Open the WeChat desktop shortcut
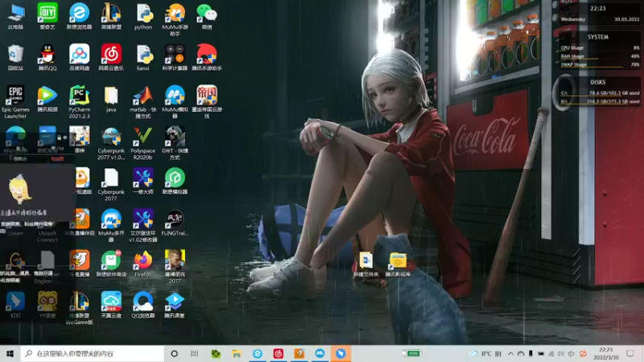Screen dimensions: 644x362 tap(207, 15)
